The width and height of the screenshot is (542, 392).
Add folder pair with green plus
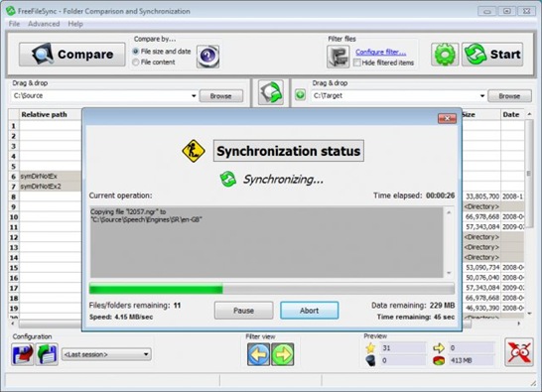[x=300, y=94]
